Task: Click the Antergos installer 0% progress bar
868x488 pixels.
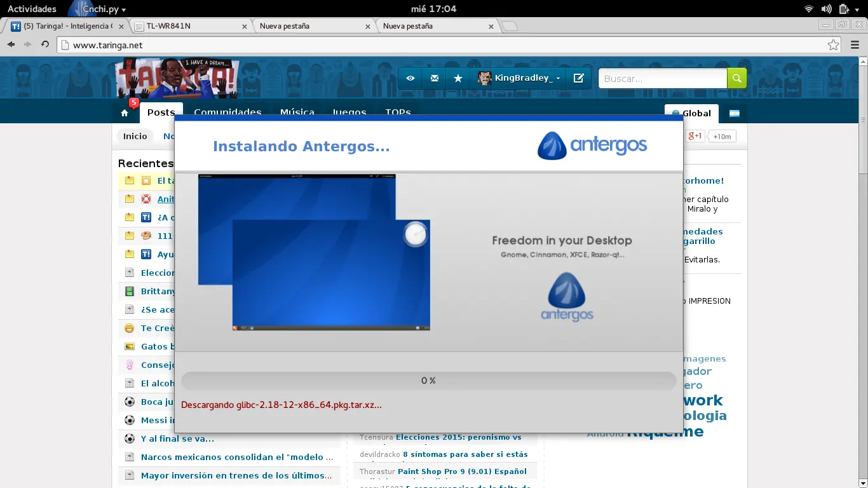Action: [x=428, y=381]
